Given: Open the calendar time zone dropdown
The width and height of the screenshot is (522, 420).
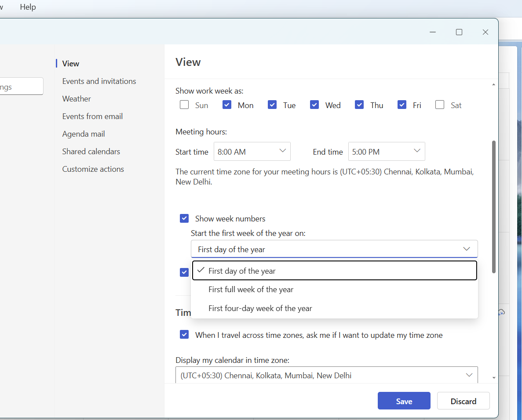Looking at the screenshot, I should click(327, 375).
